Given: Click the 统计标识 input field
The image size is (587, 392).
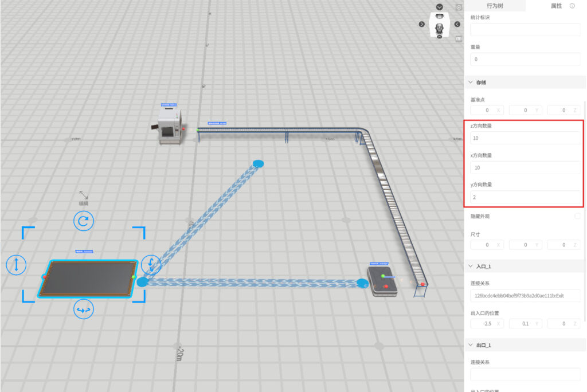Looking at the screenshot, I should click(x=525, y=30).
